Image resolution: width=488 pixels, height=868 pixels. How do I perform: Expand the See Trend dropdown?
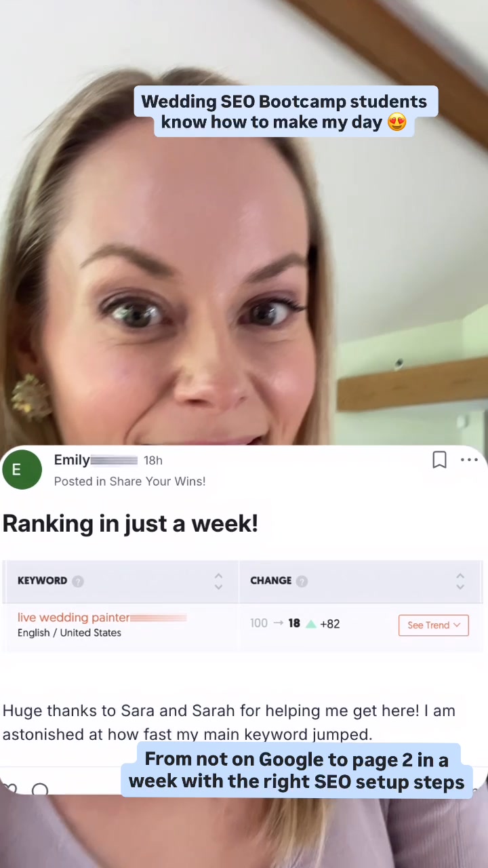point(433,625)
